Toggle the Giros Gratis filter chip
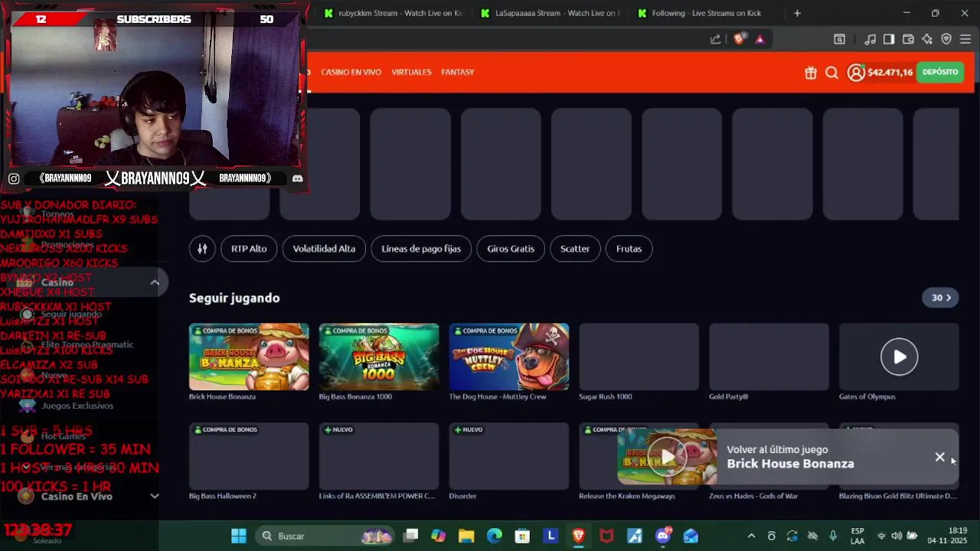The width and height of the screenshot is (980, 551). (511, 249)
